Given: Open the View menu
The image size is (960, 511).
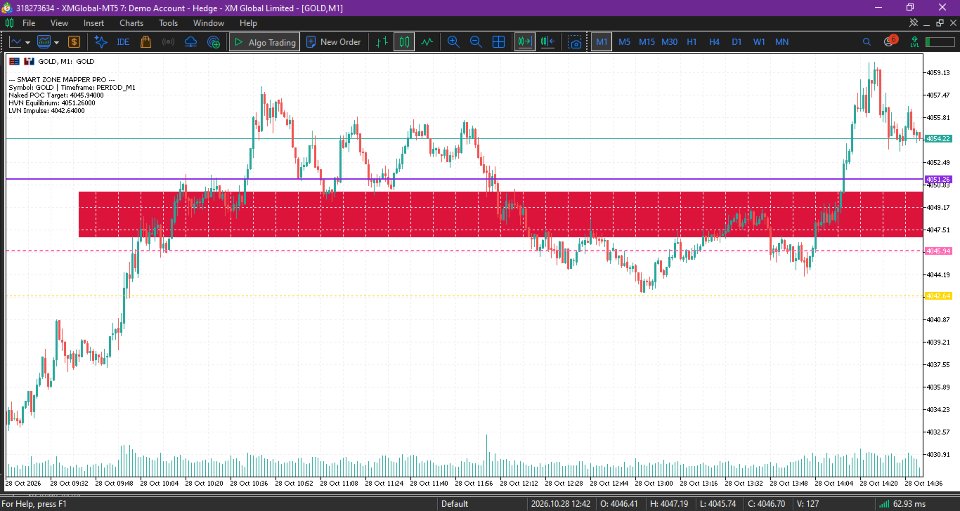Looking at the screenshot, I should (x=59, y=23).
